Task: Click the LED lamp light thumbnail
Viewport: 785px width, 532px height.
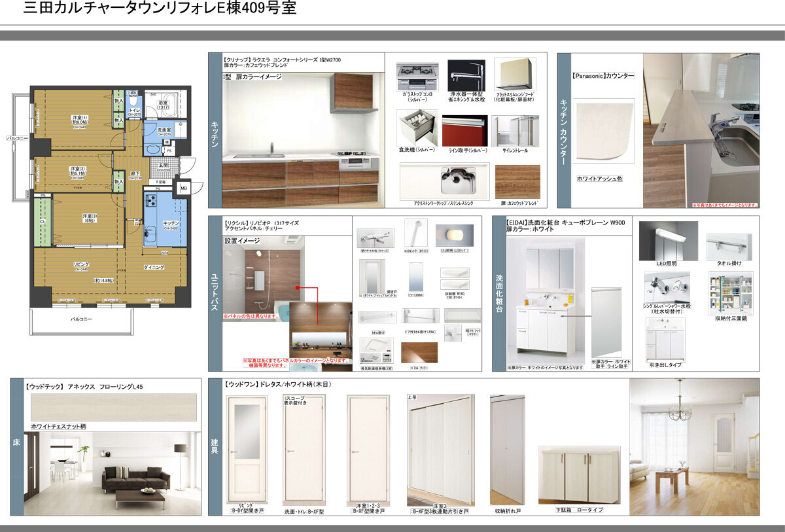Action: click(456, 235)
